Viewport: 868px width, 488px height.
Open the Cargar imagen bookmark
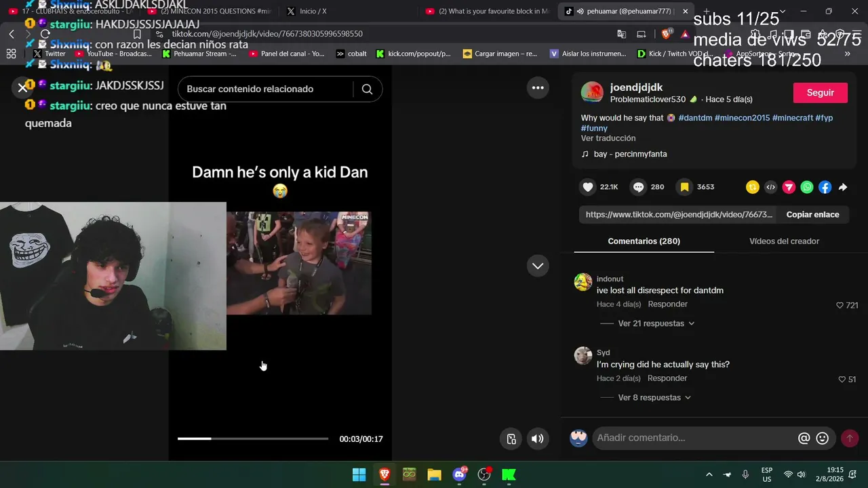500,54
